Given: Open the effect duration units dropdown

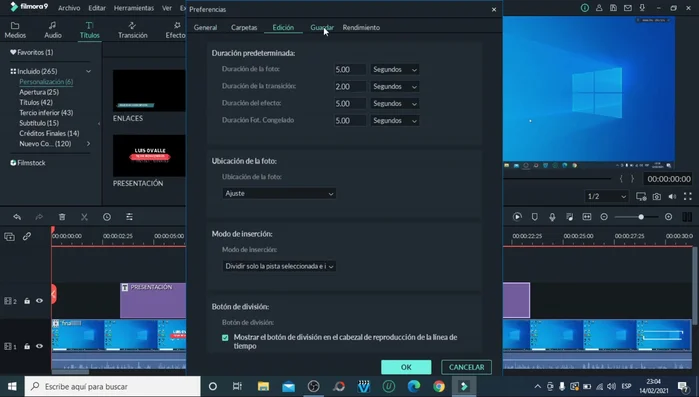Looking at the screenshot, I should click(x=395, y=103).
